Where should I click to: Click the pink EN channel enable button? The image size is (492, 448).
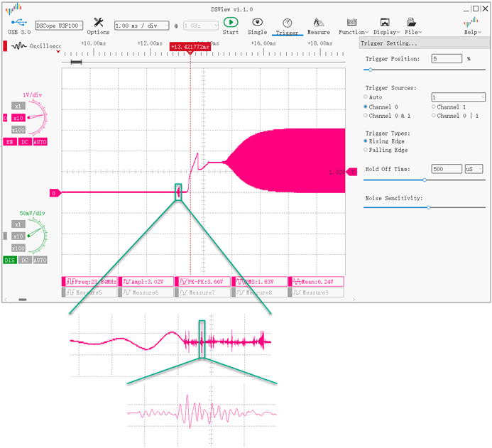point(10,142)
